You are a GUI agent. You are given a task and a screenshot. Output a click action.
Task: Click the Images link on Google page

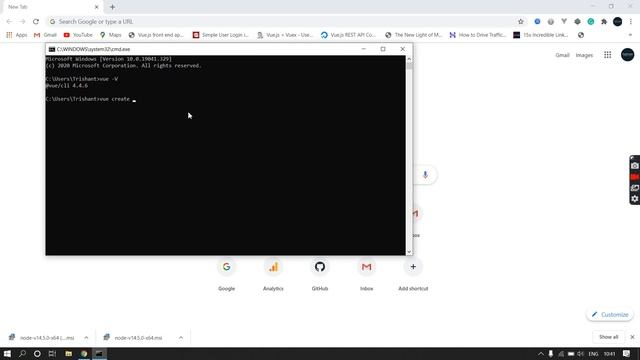584,55
